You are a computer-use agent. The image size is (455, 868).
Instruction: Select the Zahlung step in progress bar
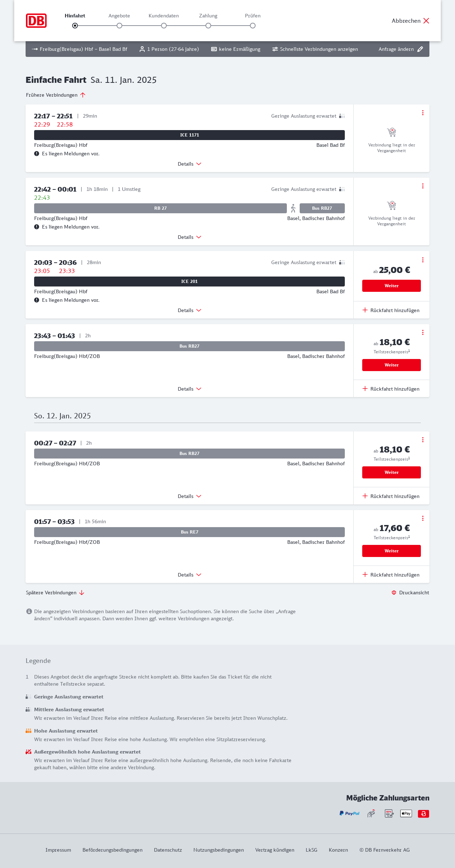208,25
